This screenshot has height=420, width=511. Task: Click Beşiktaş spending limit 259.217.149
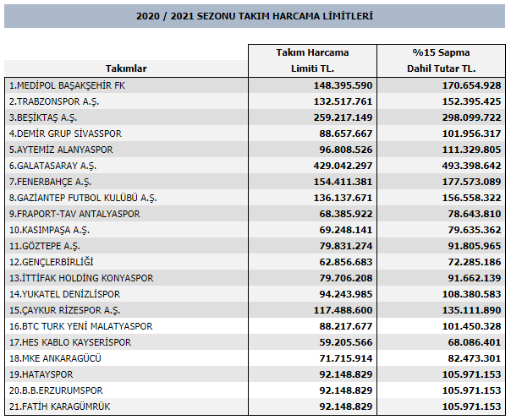[x=343, y=117]
